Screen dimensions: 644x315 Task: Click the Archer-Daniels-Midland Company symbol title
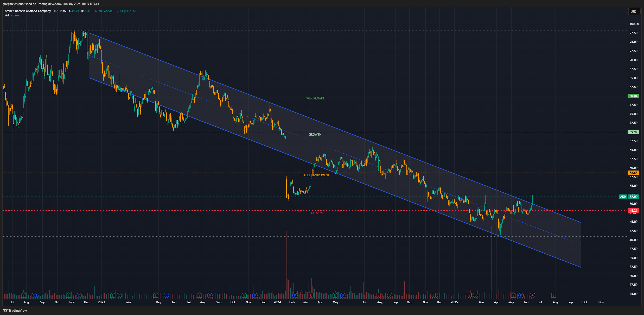(x=28, y=11)
